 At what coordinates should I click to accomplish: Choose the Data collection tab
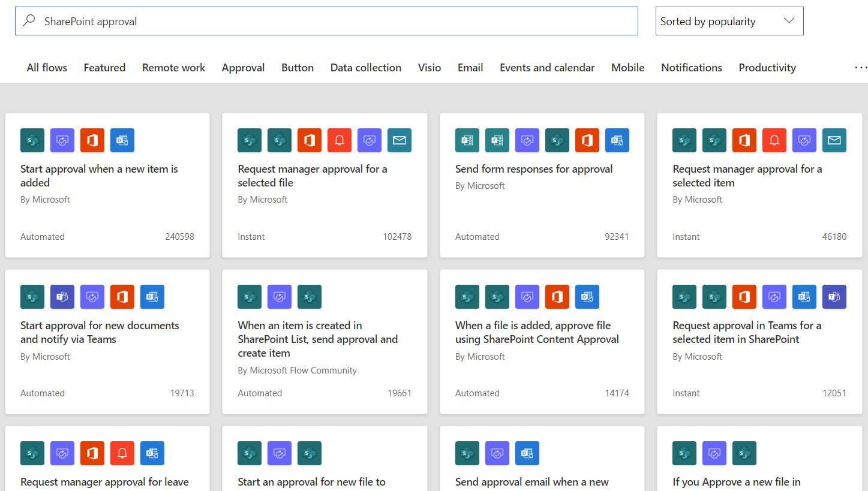coord(365,68)
